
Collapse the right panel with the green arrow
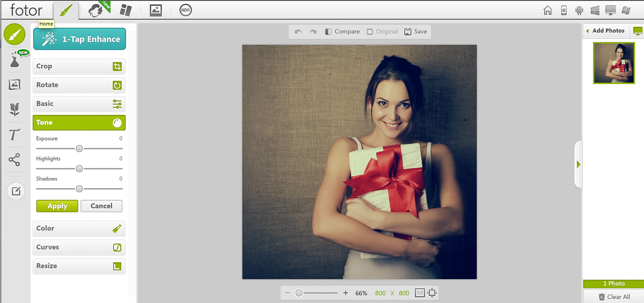[x=579, y=164]
